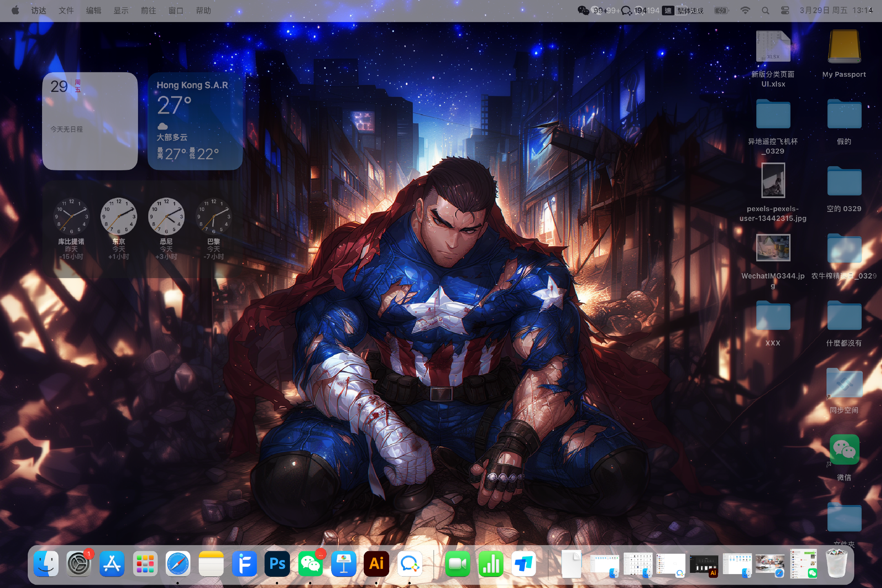Select the pexels-pexels-user-13442315.jpg thumbnail
The image size is (882, 588).
[x=773, y=180]
